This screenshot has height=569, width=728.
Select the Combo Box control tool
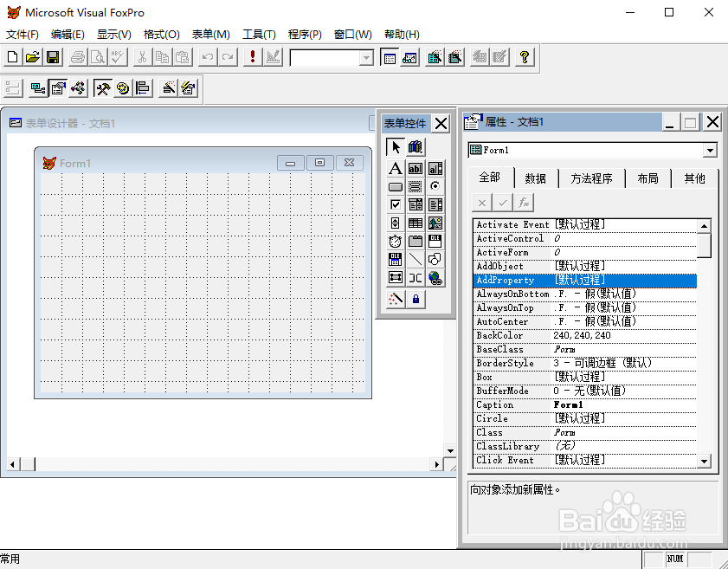(415, 204)
